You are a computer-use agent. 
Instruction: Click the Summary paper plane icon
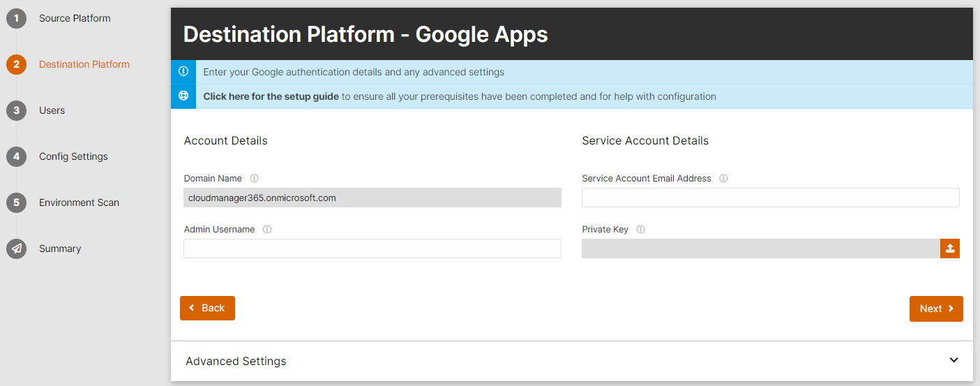tap(16, 249)
